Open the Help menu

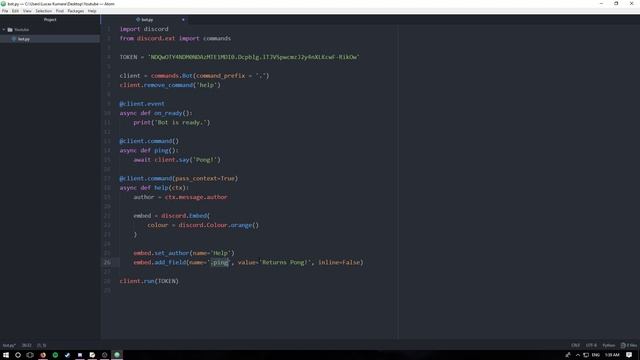tap(92, 11)
